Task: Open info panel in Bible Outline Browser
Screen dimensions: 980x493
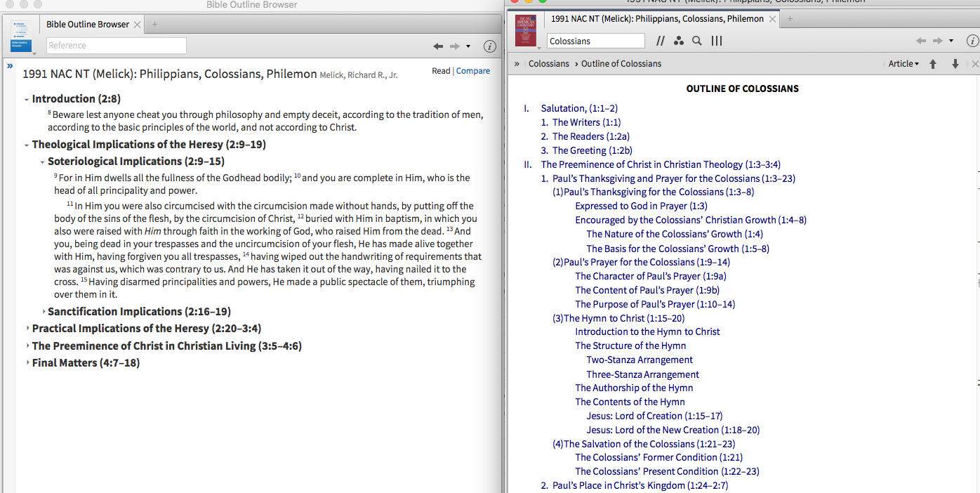Action: (490, 46)
